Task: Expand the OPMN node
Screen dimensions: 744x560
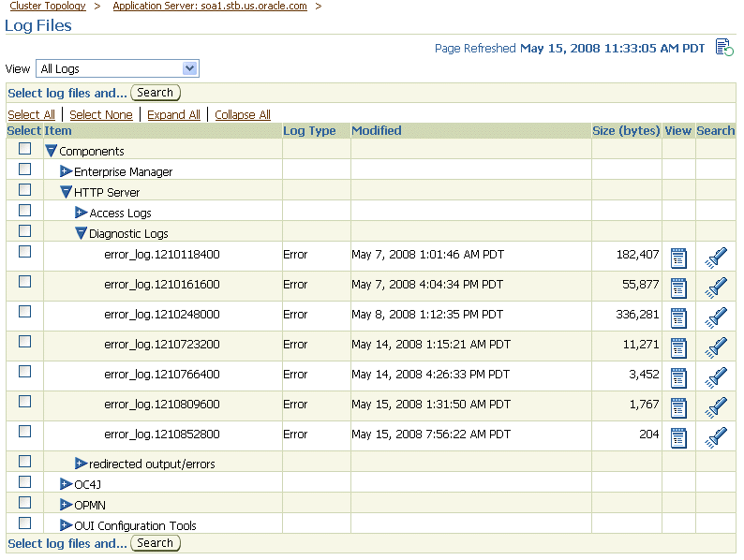Action: tap(66, 505)
